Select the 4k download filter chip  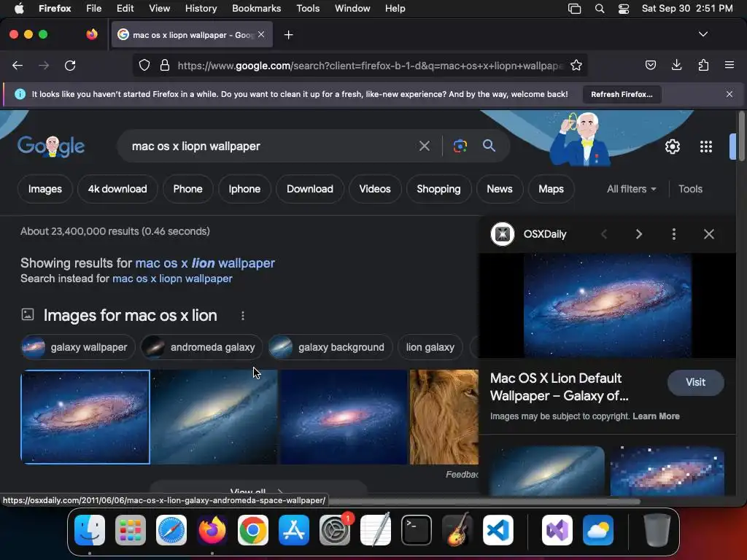(117, 189)
